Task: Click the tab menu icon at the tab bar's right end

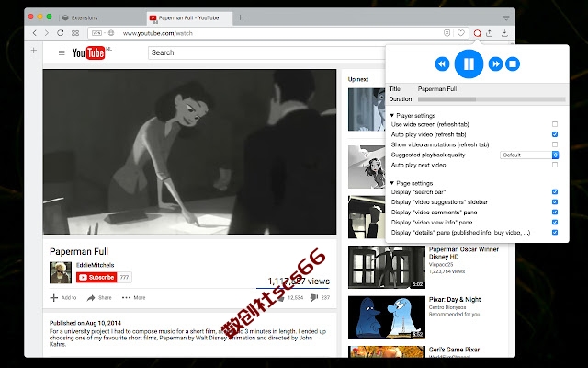Action: 506,18
